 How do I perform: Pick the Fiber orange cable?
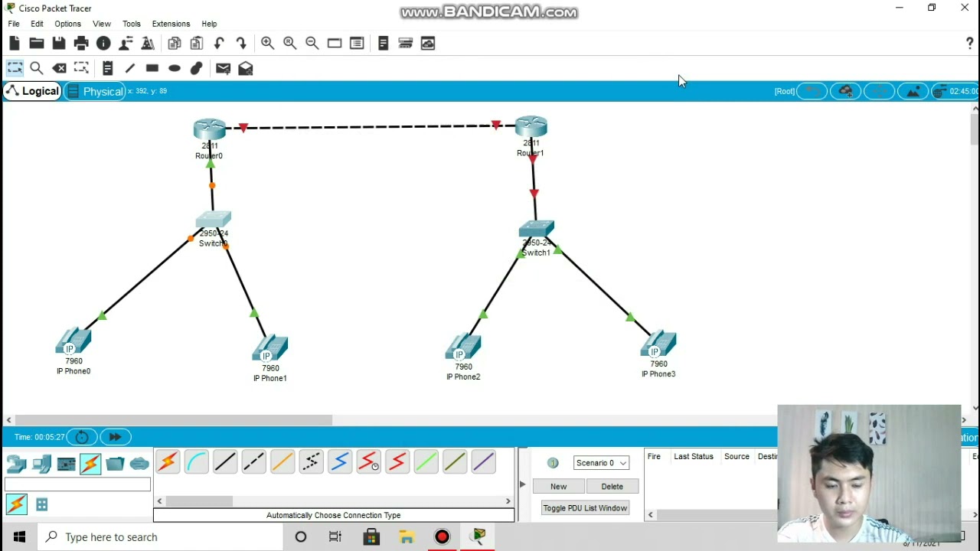coord(283,461)
